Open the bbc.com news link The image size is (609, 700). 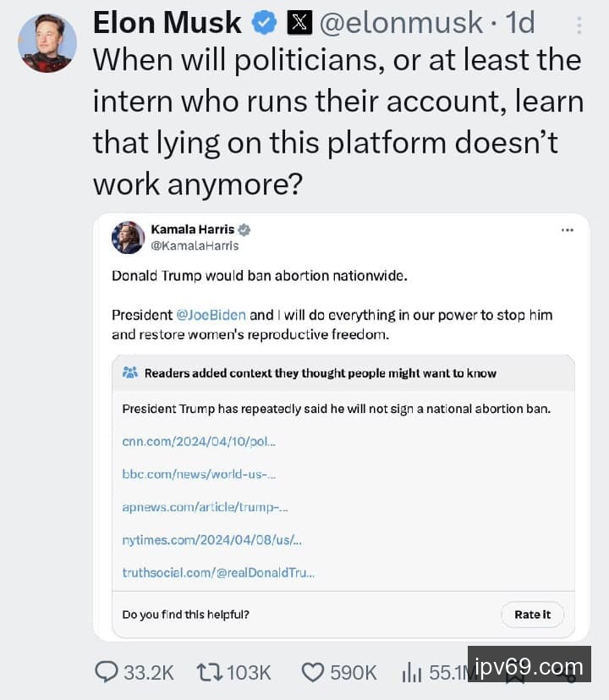(200, 474)
